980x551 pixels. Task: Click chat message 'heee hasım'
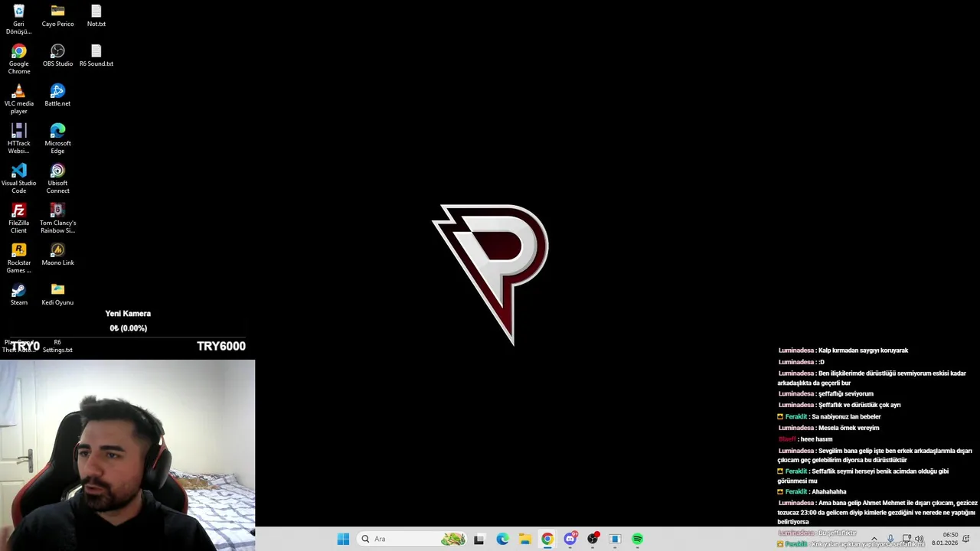pyautogui.click(x=816, y=439)
